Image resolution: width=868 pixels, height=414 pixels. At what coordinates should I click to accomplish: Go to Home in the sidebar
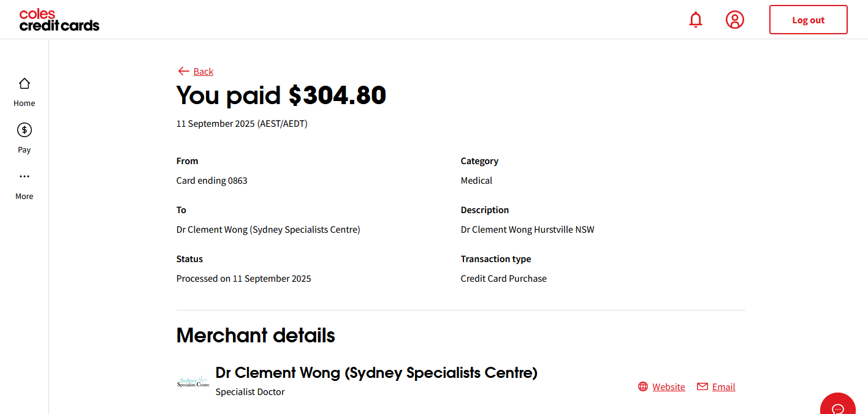tap(25, 91)
